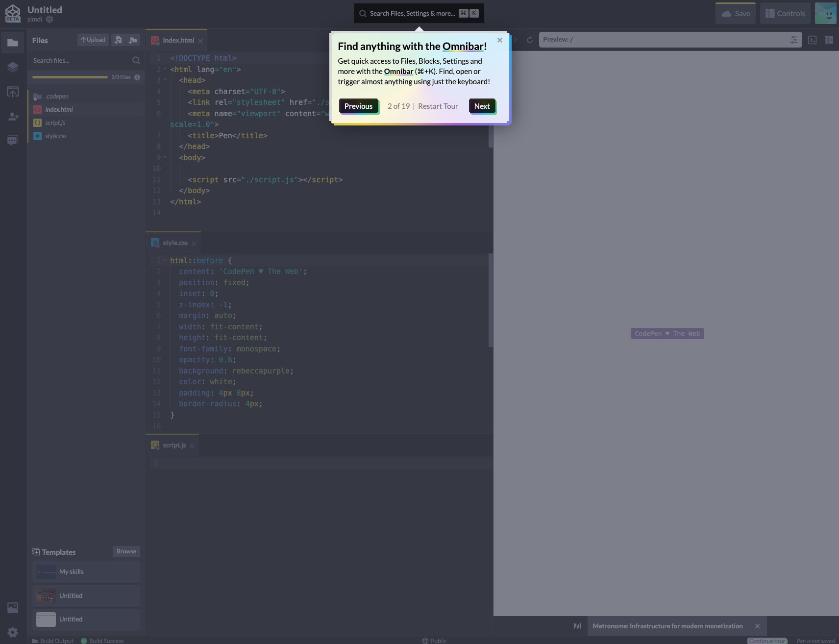This screenshot has width=839, height=644.
Task: Select the .codepen folder in file tree
Action: click(x=86, y=96)
